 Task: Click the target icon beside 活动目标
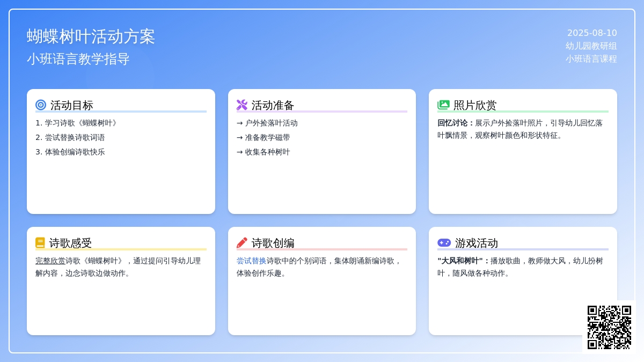tap(41, 105)
